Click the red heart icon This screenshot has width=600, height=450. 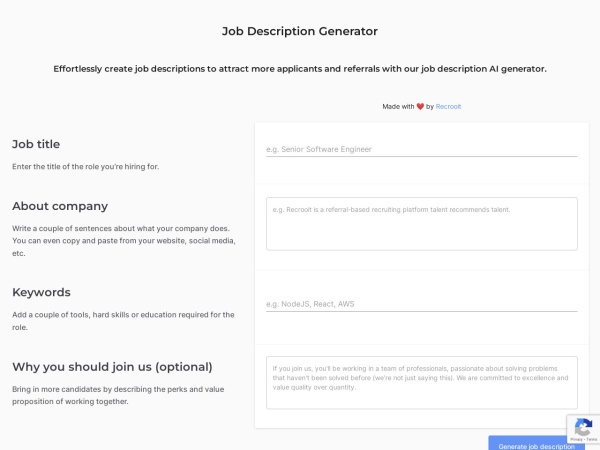[420, 106]
